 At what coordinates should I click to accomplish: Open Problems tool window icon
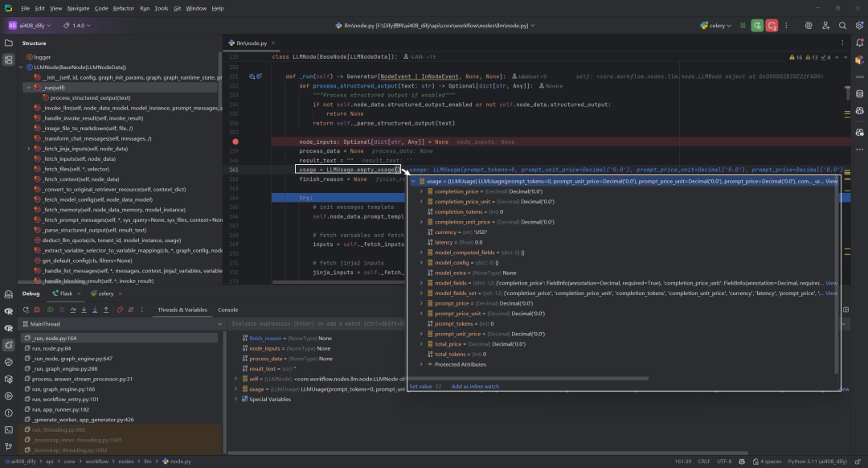point(8,413)
